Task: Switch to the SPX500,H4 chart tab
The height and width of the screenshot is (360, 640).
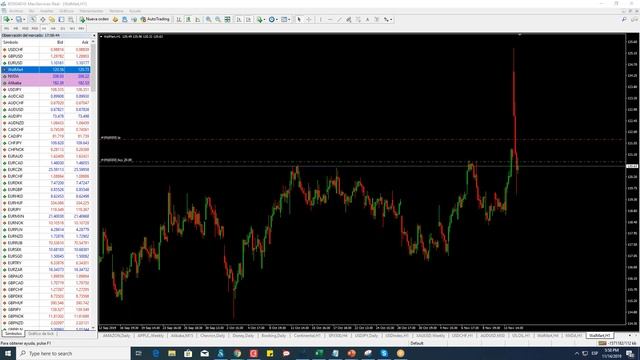Action: [x=338, y=336]
